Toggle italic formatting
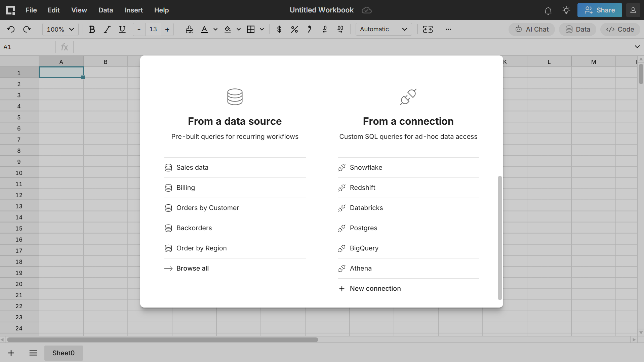644x362 pixels. (107, 29)
